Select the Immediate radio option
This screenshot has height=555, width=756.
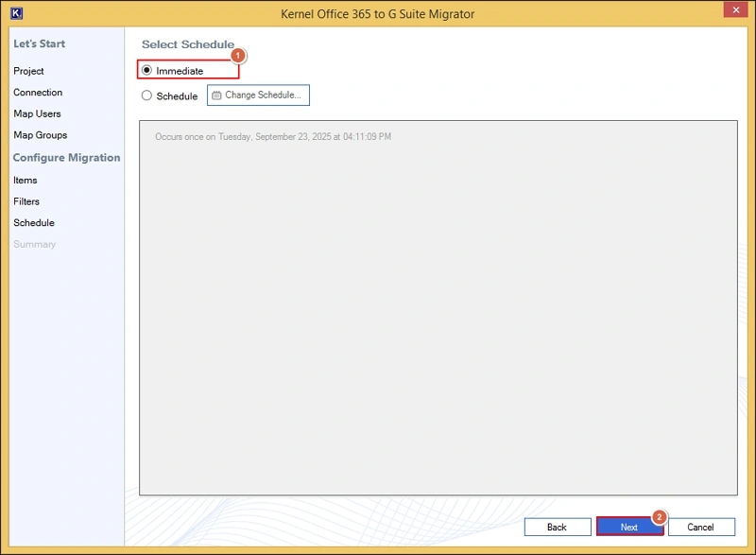click(147, 70)
